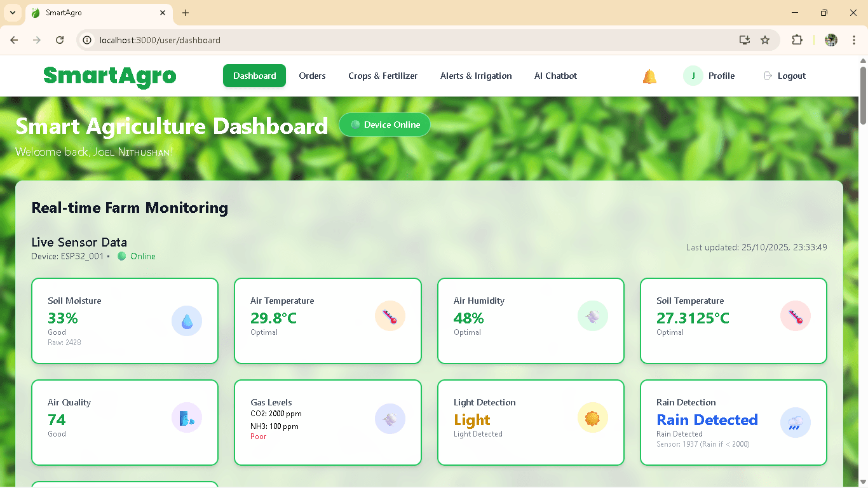
Task: Open the notification bell
Action: (x=649, y=76)
